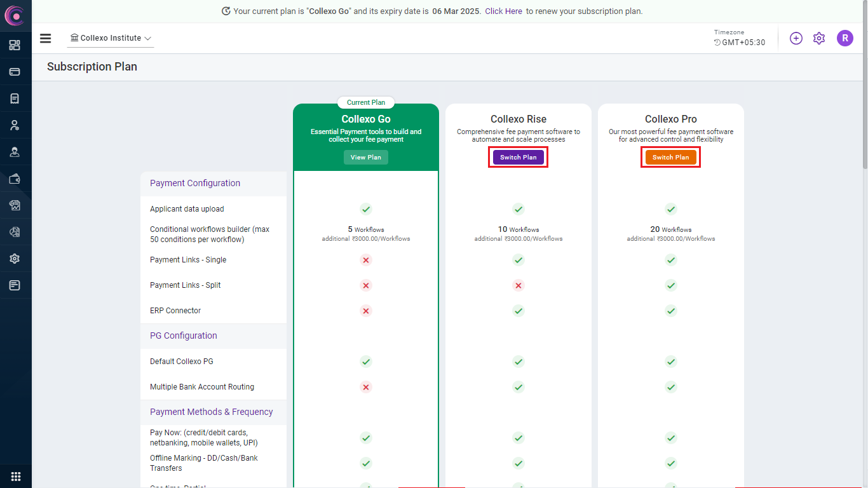Open the purple gear settings icon in header
Screen dimensions: 868x488
[x=819, y=38]
